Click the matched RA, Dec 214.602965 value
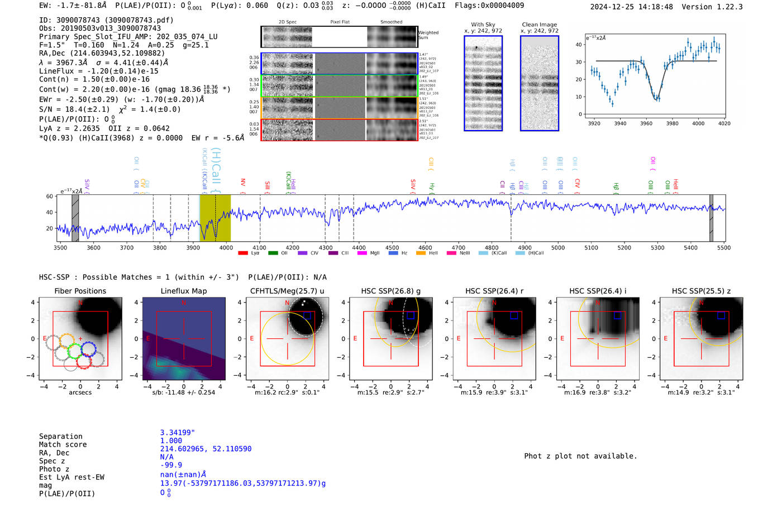The width and height of the screenshot is (782, 532). [206, 449]
